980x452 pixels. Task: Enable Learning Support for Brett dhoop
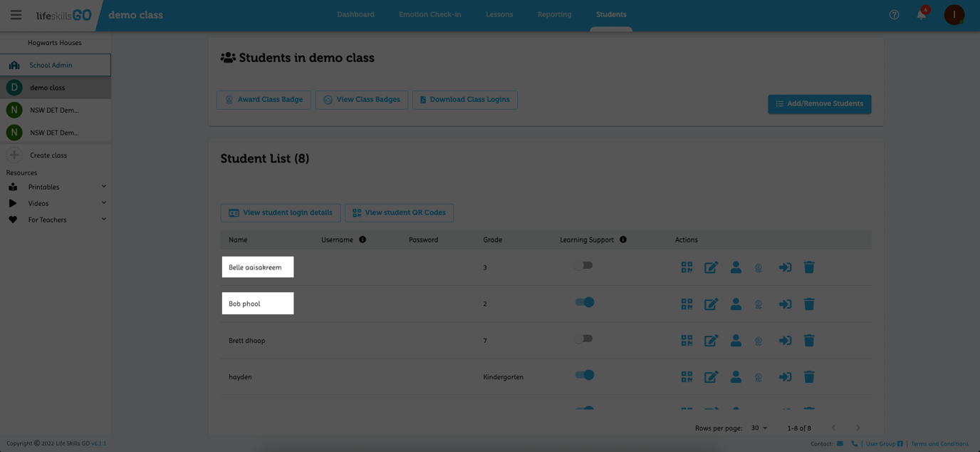[x=584, y=339]
